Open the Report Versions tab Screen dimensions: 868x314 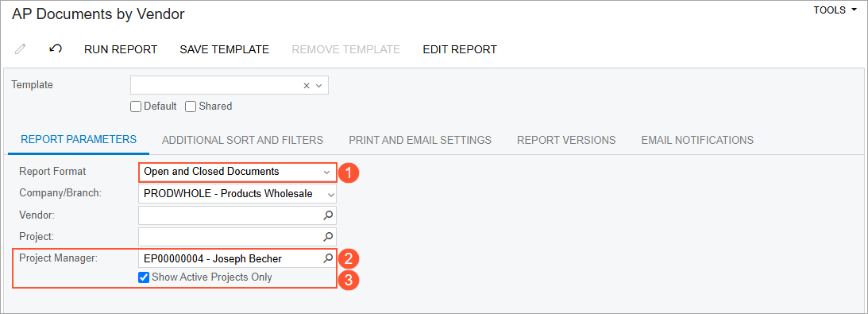566,140
